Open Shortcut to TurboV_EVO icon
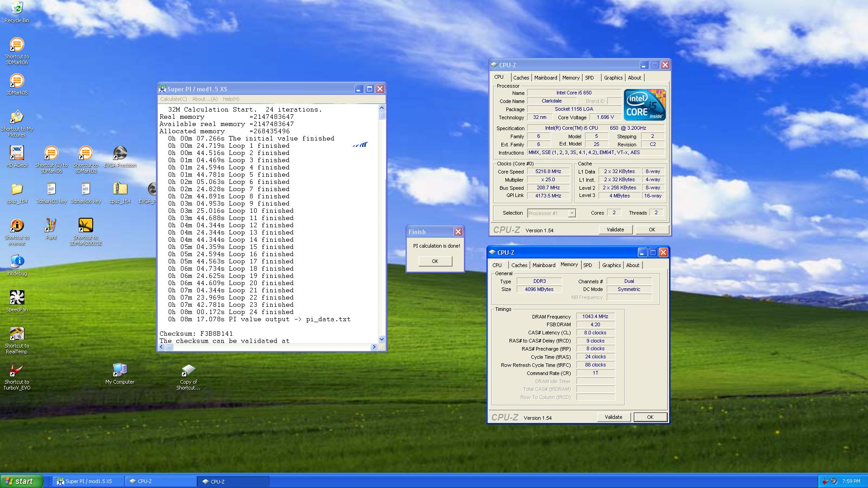 17,371
